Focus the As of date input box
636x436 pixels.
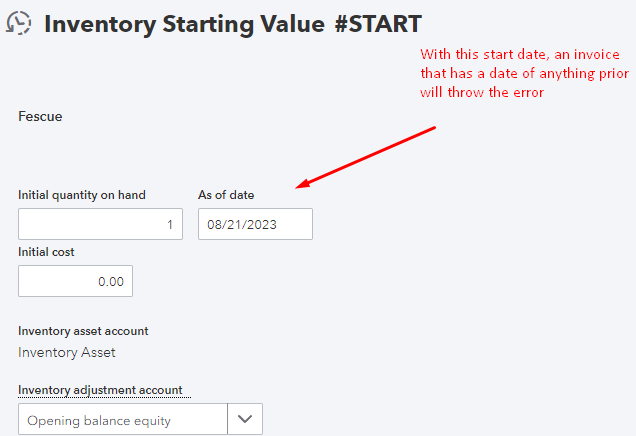coord(255,224)
